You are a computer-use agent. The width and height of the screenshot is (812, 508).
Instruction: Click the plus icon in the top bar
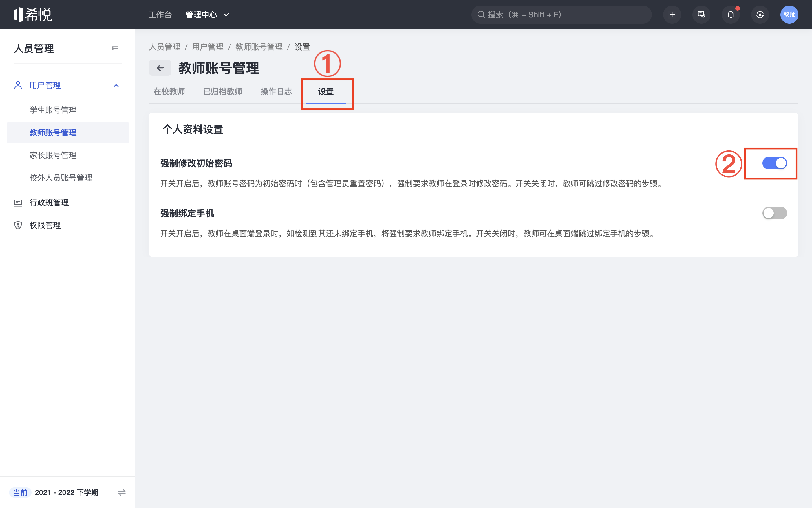click(672, 15)
